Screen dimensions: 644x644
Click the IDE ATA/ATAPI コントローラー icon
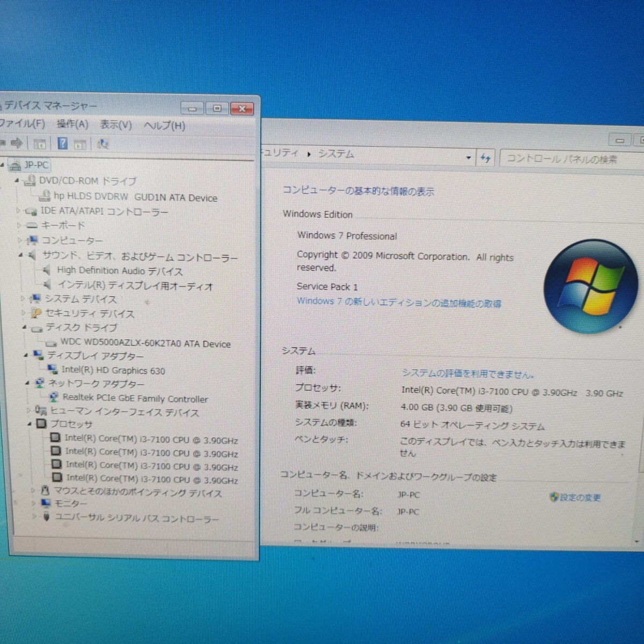point(31,211)
